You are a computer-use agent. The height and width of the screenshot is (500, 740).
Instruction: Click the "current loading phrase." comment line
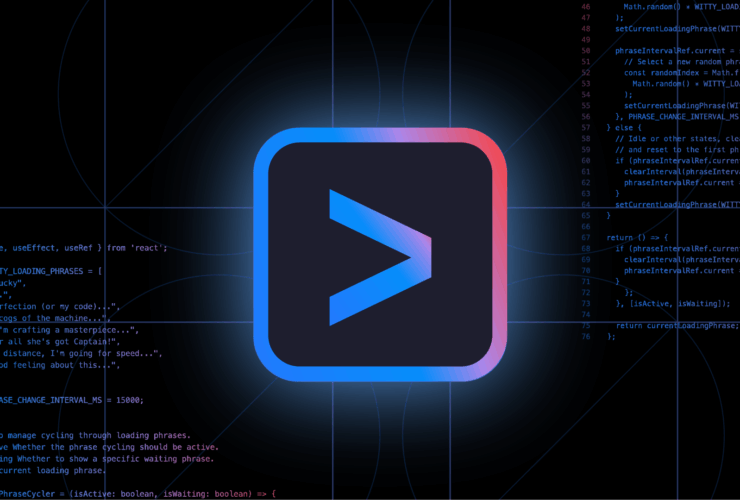pyautogui.click(x=53, y=470)
